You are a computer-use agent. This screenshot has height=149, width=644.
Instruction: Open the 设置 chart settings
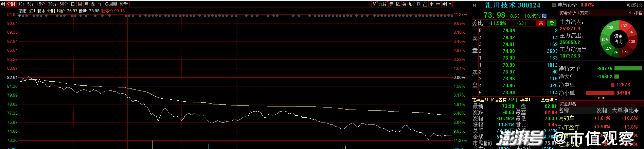point(124,4)
